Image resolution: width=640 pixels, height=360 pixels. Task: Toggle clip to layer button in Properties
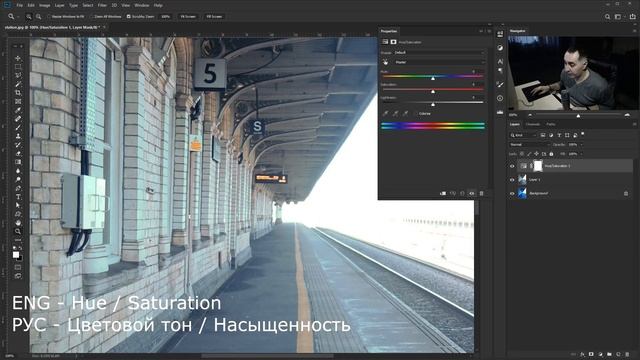pos(443,193)
